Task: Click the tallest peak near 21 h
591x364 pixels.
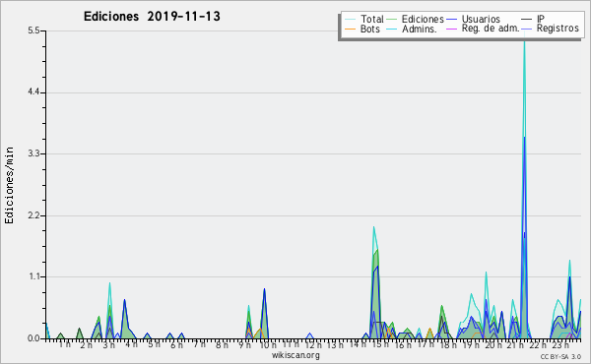Action: click(524, 41)
